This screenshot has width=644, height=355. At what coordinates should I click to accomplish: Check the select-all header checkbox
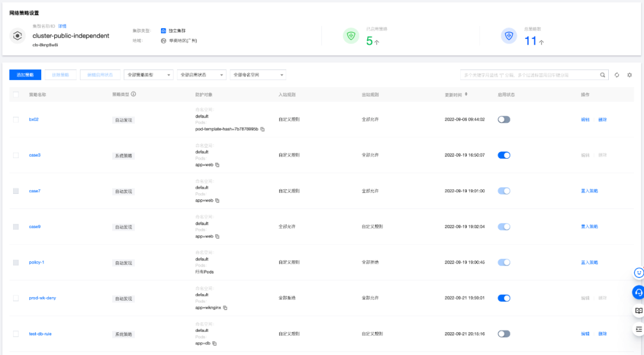tap(16, 94)
